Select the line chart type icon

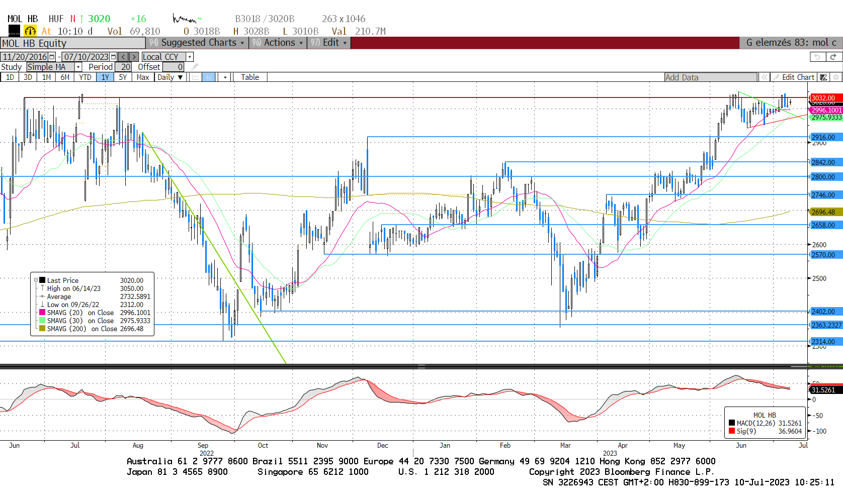click(195, 77)
